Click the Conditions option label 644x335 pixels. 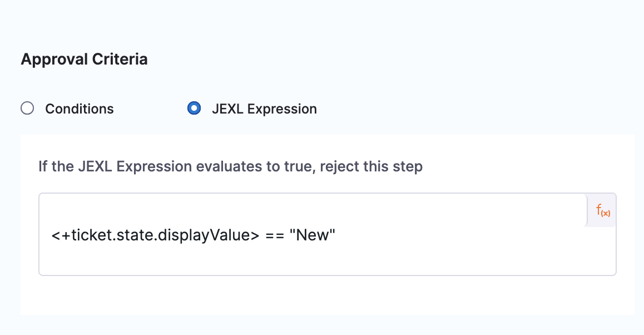80,109
